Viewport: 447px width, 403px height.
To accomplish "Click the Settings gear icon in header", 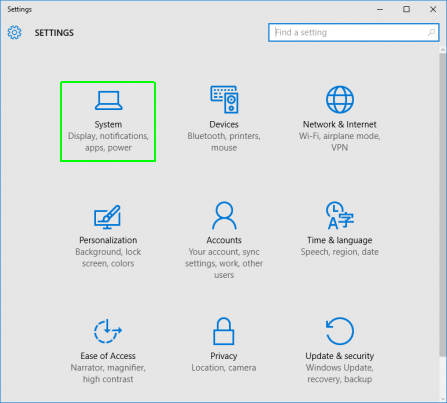I will (x=14, y=33).
